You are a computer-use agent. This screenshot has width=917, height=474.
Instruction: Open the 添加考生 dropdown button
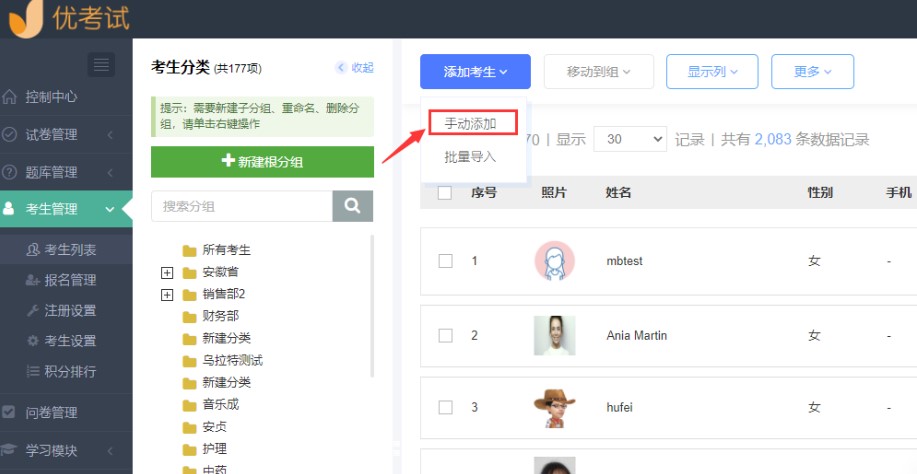[x=475, y=71]
